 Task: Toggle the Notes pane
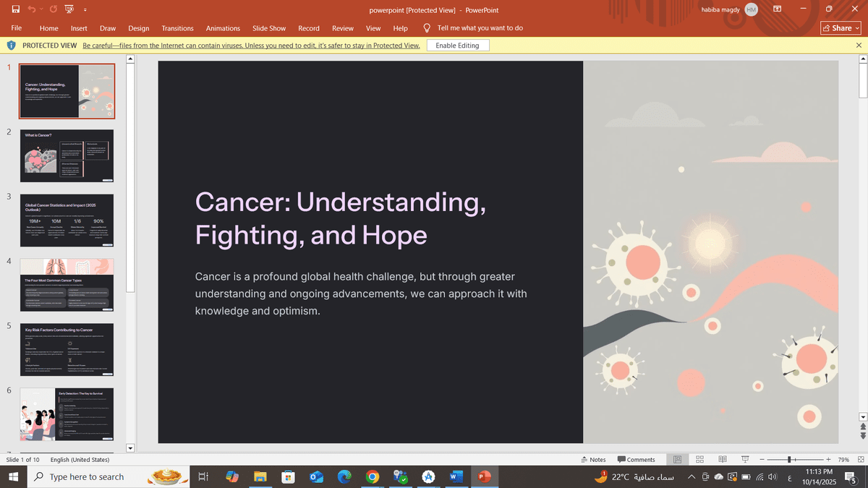click(x=593, y=460)
